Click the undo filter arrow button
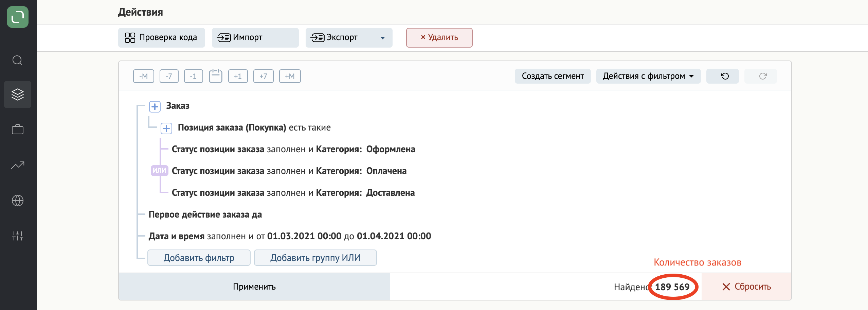The height and width of the screenshot is (310, 868). [722, 76]
